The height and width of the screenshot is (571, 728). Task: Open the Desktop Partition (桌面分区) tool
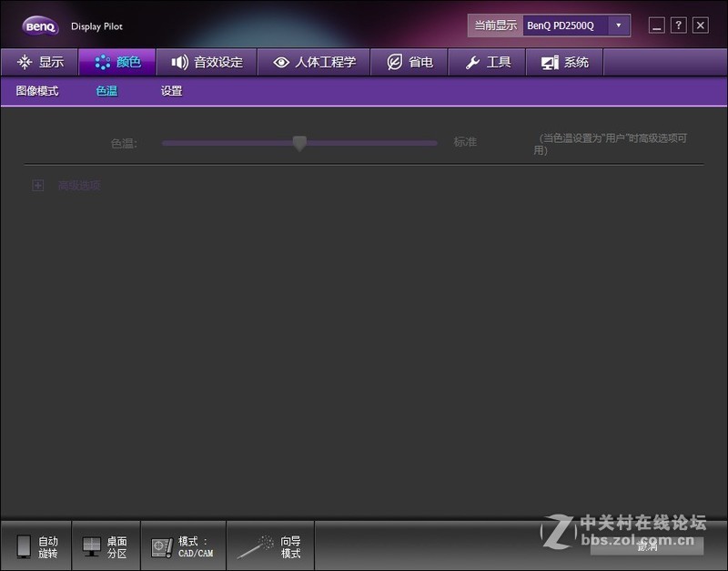click(91, 545)
